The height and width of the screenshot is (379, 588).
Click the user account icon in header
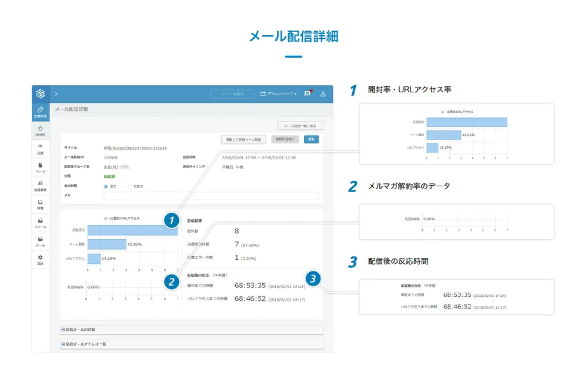click(323, 93)
